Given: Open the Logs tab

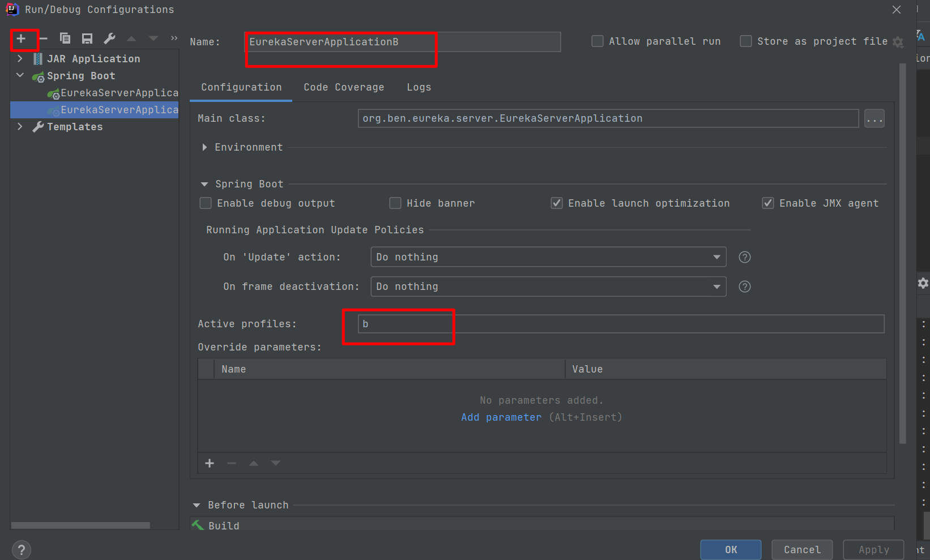Looking at the screenshot, I should [419, 87].
